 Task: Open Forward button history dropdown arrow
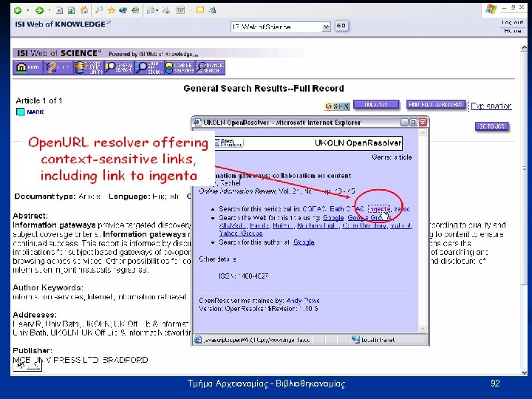[x=50, y=10]
